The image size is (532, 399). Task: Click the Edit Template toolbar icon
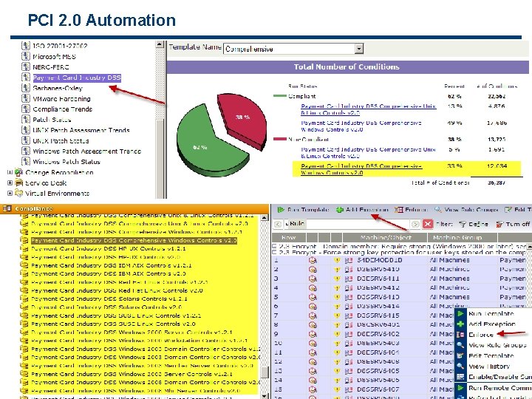pyautogui.click(x=508, y=210)
